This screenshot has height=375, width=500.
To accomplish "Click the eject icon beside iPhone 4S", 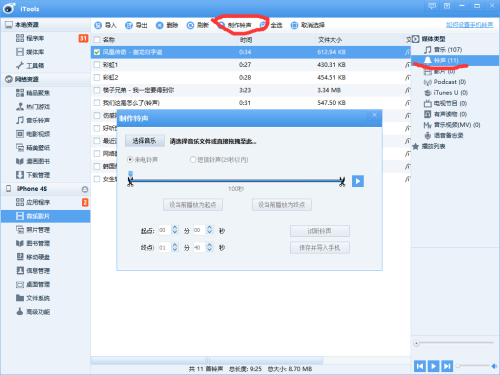I will click(x=85, y=189).
